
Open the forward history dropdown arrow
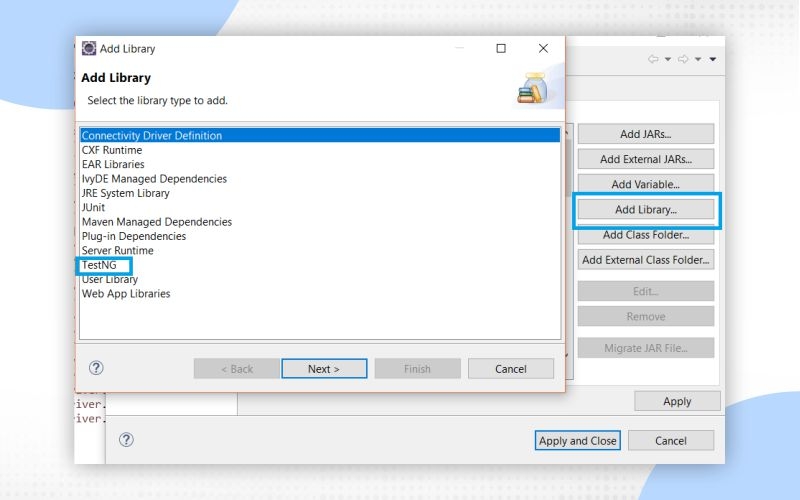pos(698,59)
